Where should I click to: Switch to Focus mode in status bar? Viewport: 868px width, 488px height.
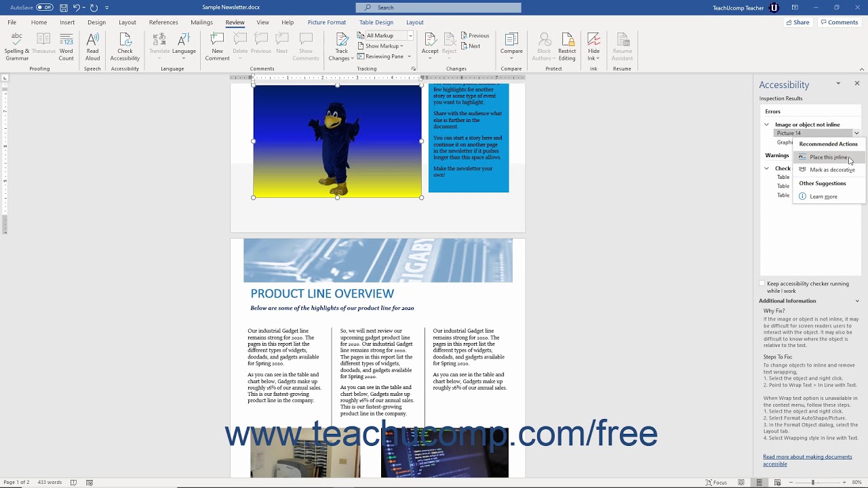click(x=716, y=483)
